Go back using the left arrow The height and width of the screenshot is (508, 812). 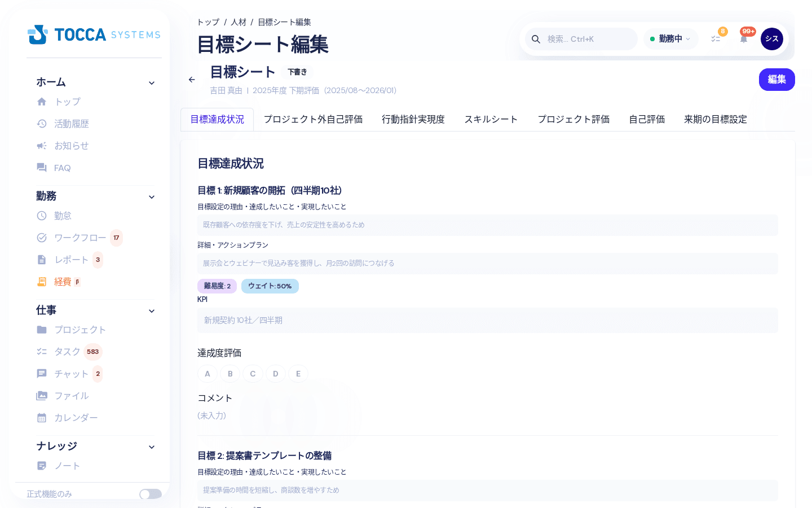[x=192, y=80]
